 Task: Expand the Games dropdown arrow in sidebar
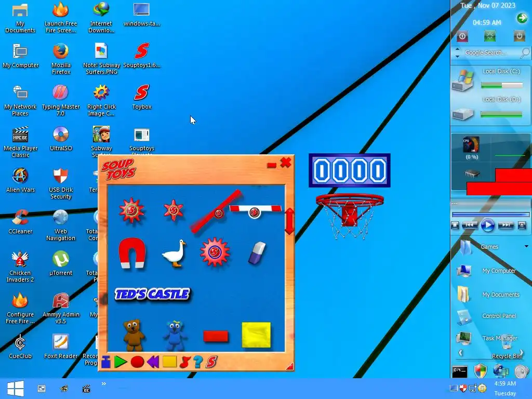click(x=526, y=246)
